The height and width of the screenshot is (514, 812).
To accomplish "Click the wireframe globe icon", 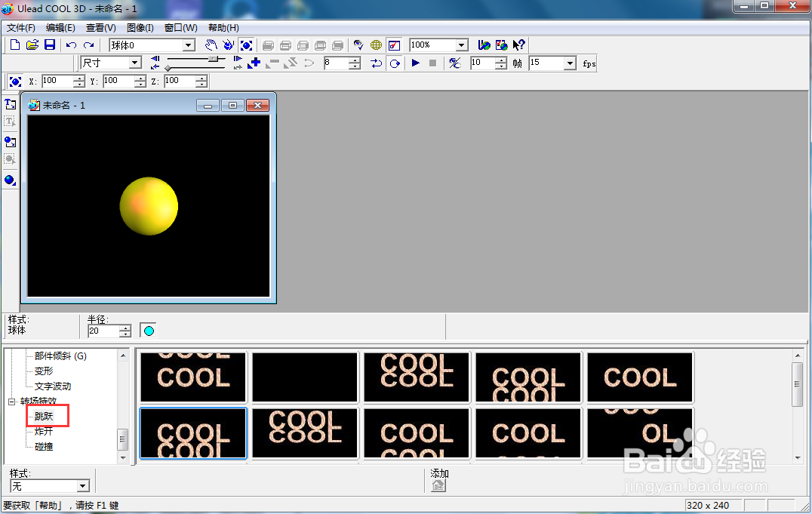I will [x=377, y=45].
